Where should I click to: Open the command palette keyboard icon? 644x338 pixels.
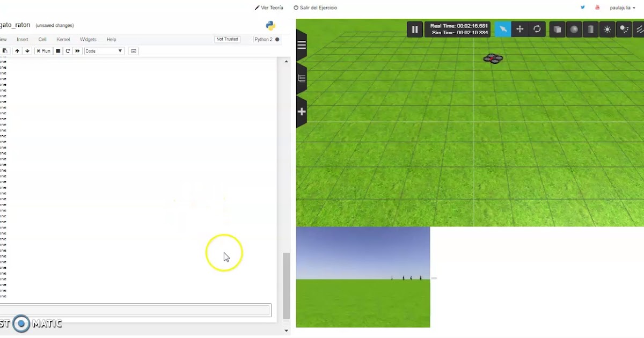134,51
